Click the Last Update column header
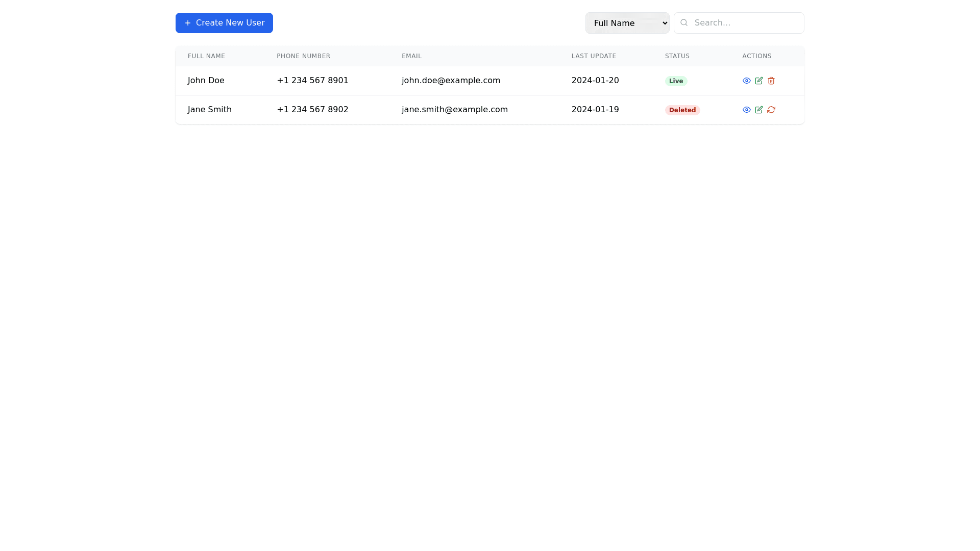The height and width of the screenshot is (551, 980). [594, 56]
